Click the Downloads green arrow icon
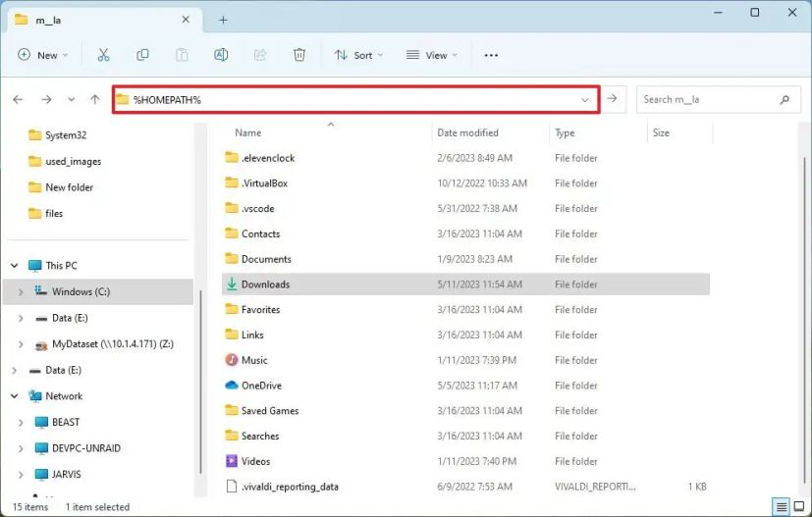Viewport: 812px width, 517px height. 232,284
